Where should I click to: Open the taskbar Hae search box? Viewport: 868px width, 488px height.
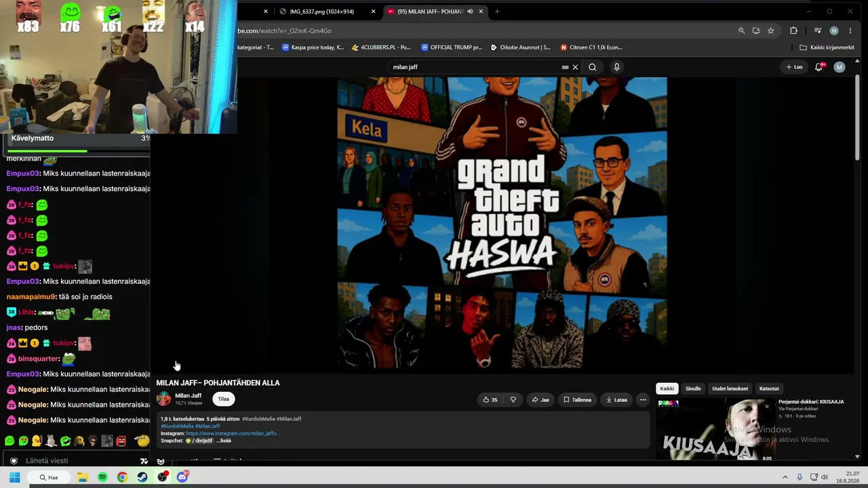pyautogui.click(x=49, y=477)
